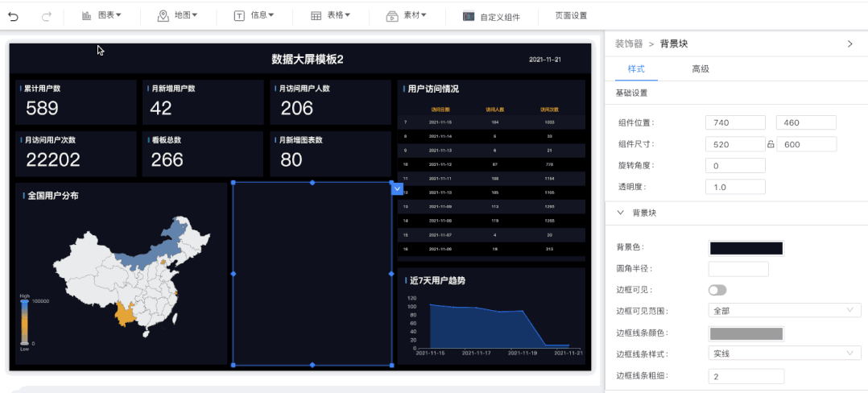Switch to the 高级 tab

click(x=701, y=69)
